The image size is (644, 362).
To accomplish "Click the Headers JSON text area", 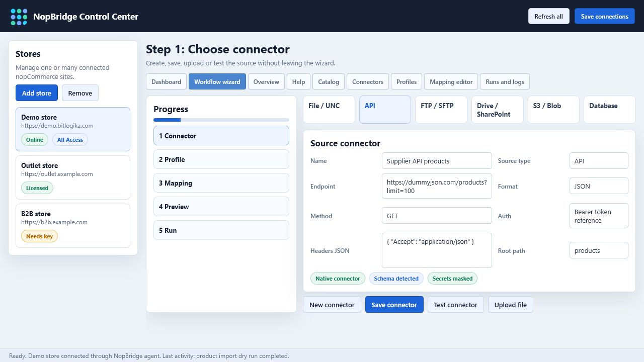I will click(437, 250).
